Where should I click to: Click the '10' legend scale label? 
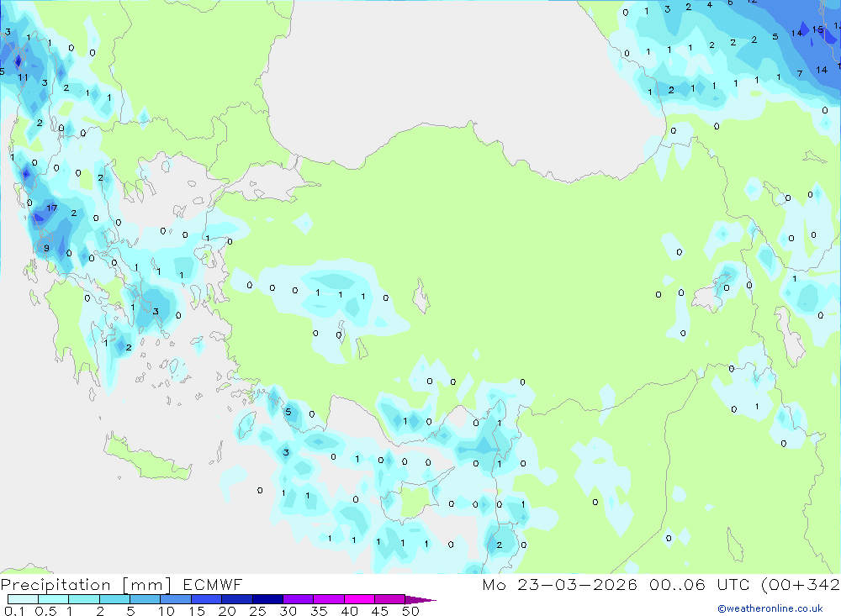click(167, 611)
